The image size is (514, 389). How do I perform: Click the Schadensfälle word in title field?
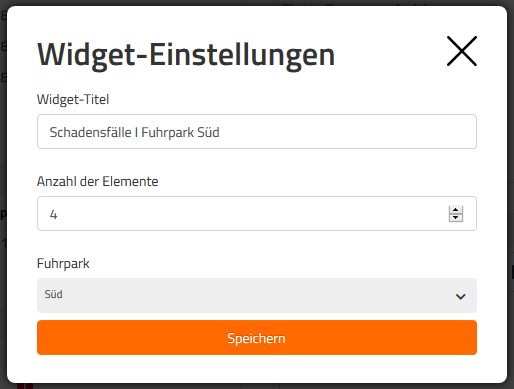(90, 132)
